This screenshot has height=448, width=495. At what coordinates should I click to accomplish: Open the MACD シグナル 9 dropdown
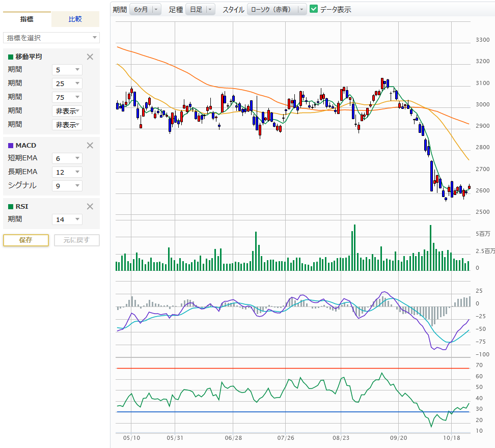tap(67, 186)
